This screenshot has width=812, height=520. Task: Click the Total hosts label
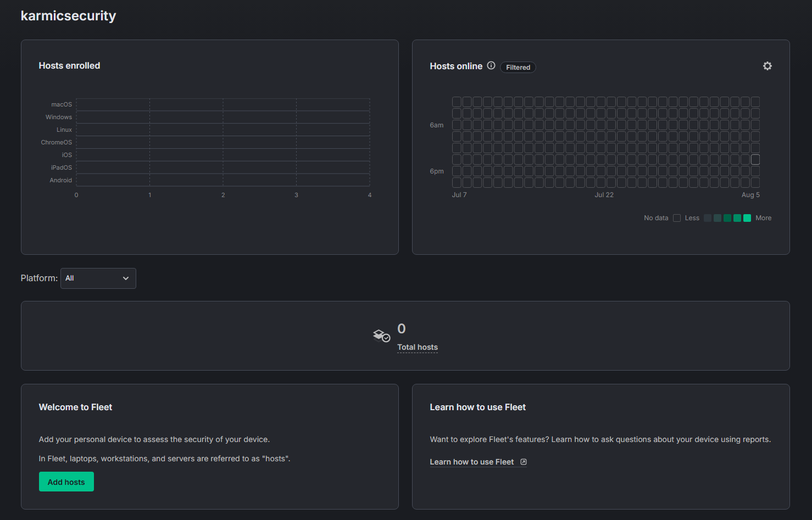coord(418,347)
